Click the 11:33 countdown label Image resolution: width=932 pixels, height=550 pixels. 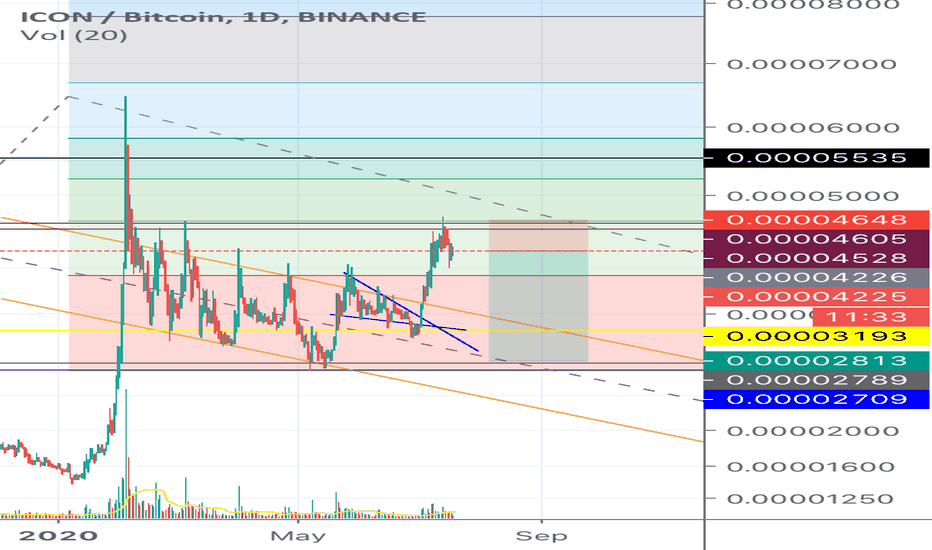point(870,317)
